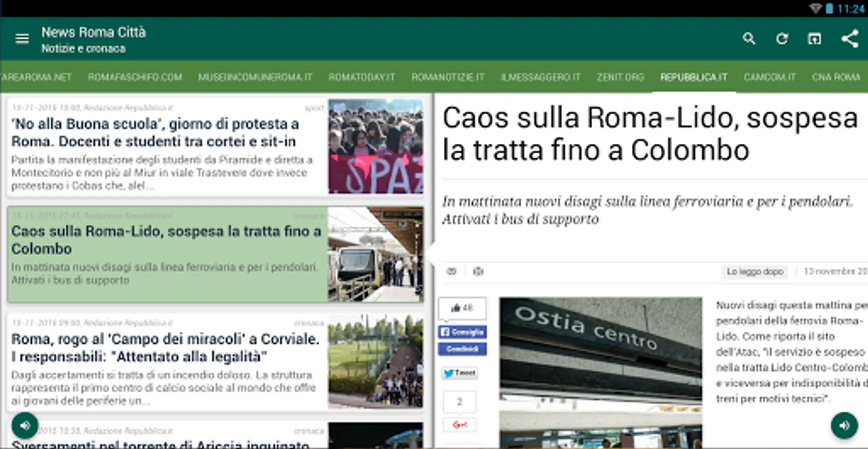Click the Facebook 'Condividi' button

[x=463, y=349]
